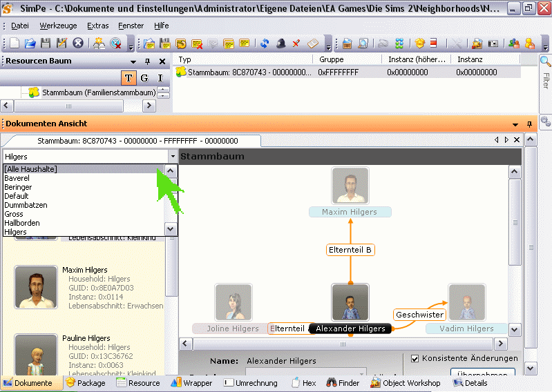The width and height of the screenshot is (552, 392).
Task: Open the Werkzeuge menu
Action: point(59,26)
